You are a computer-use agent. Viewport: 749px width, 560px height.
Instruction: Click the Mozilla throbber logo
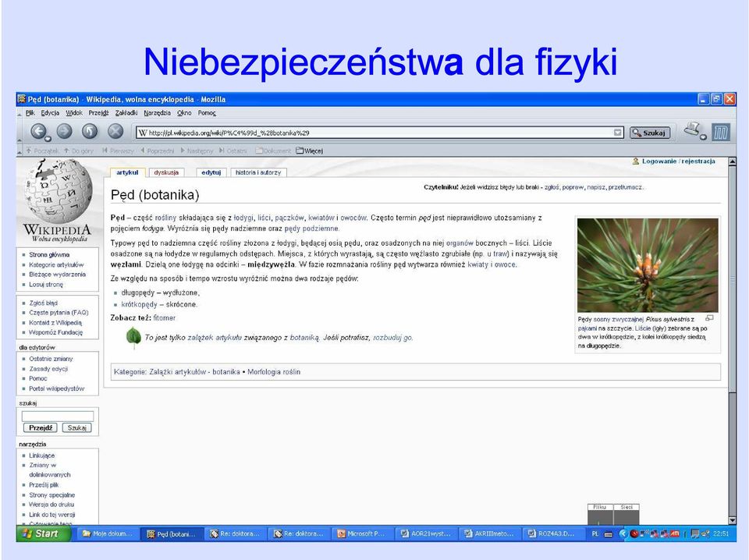tap(720, 132)
